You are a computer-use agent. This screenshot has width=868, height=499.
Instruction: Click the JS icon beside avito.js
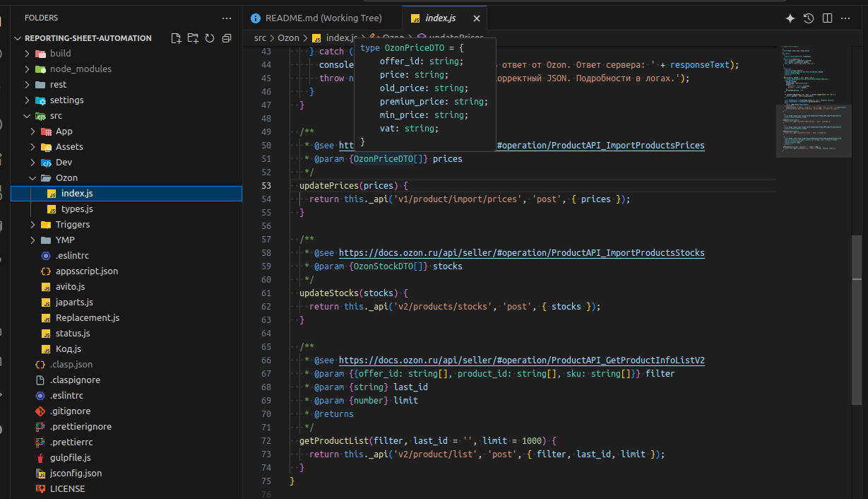click(46, 287)
